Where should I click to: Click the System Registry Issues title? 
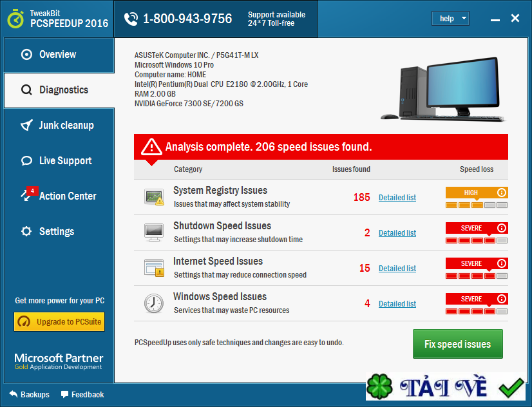tap(220, 191)
